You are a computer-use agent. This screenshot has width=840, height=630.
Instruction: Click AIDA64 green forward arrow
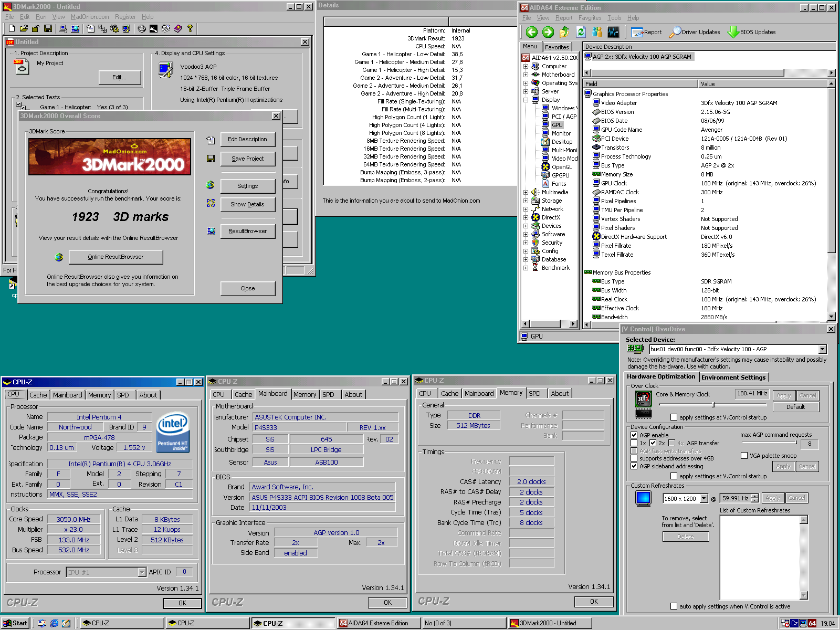548,32
